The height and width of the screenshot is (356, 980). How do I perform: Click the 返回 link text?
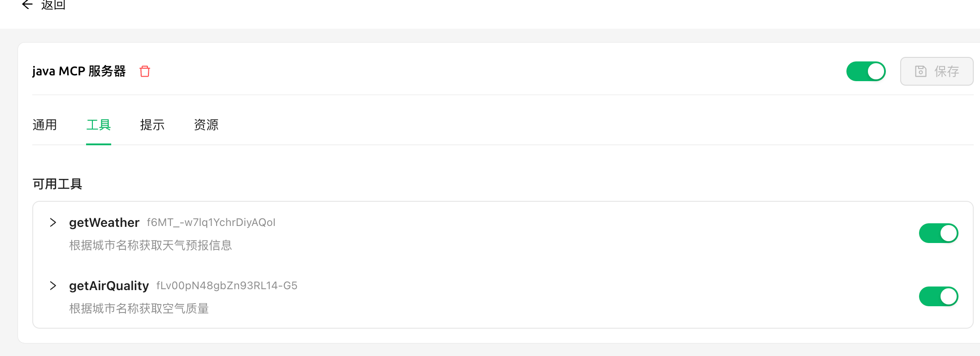[x=53, y=5]
